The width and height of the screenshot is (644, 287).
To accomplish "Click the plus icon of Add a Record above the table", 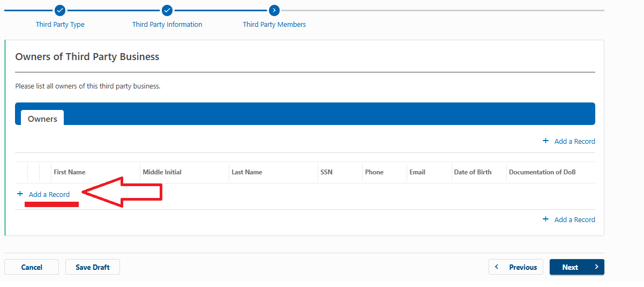I will pos(545,141).
